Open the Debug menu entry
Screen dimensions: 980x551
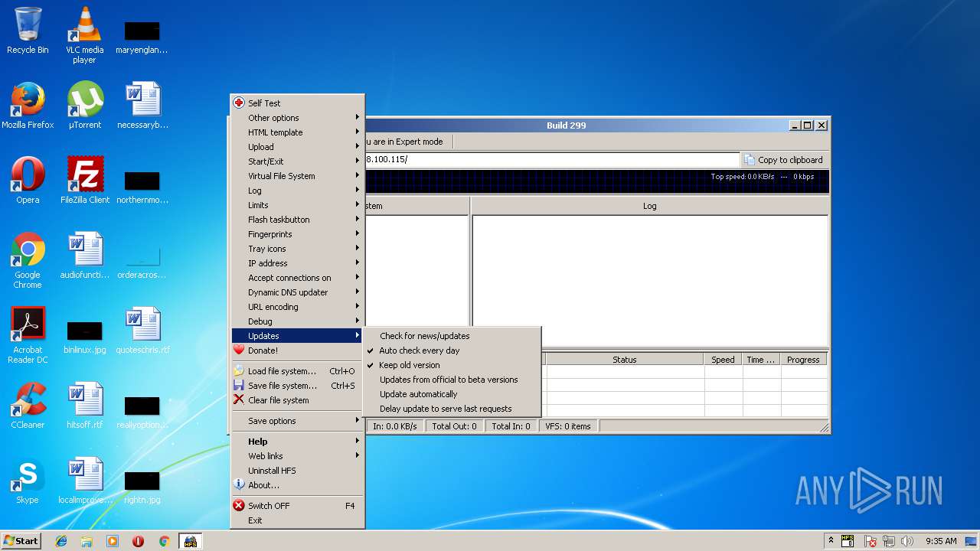[x=298, y=321]
